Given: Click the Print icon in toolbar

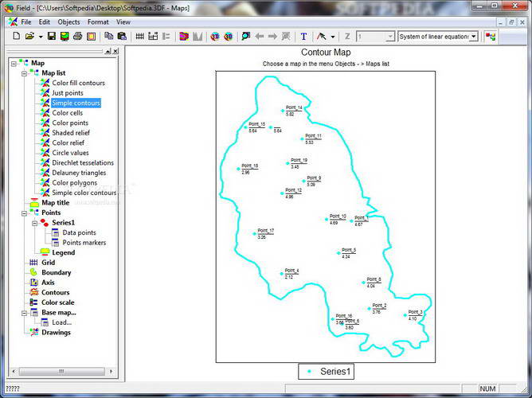Looking at the screenshot, I should [77, 37].
